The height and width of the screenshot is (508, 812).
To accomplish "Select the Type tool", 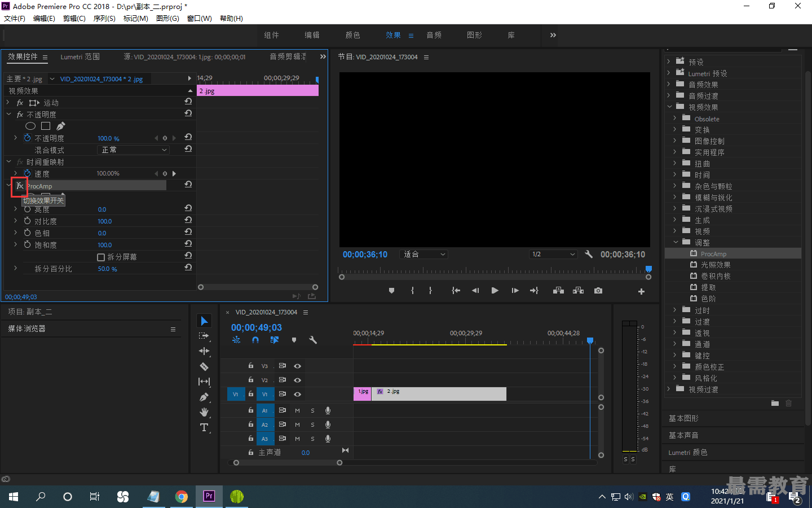I will [x=204, y=427].
